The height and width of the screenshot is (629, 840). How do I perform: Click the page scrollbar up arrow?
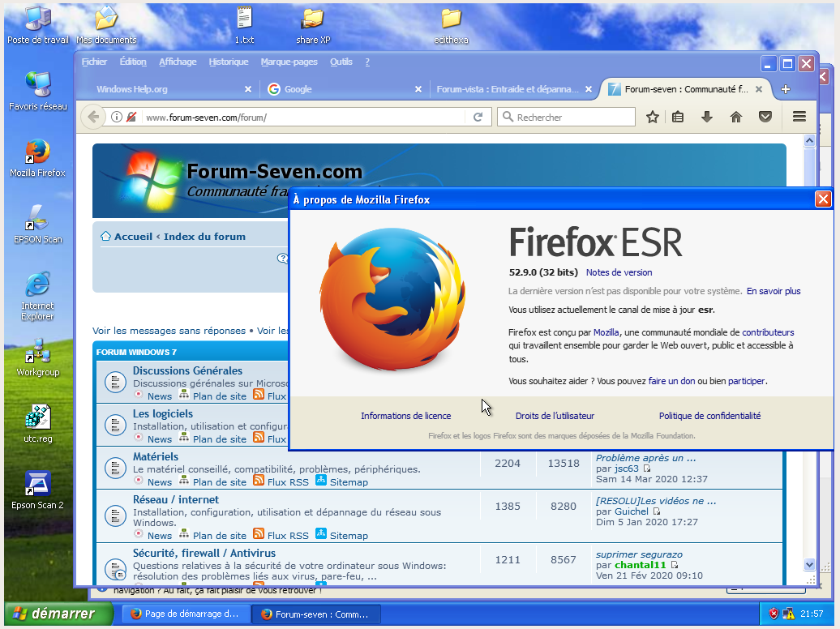point(809,140)
